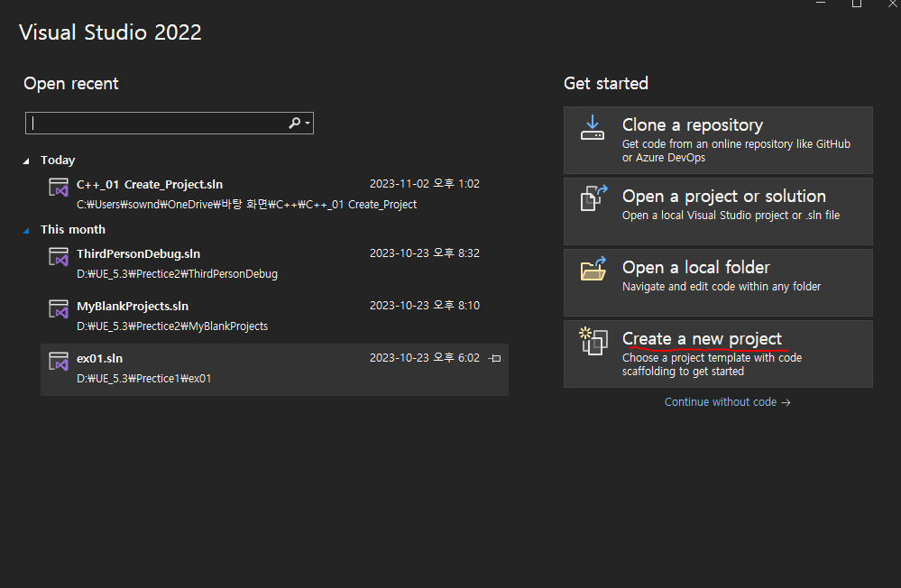This screenshot has height=588, width=901.
Task: Start Create a new project
Action: 718,354
